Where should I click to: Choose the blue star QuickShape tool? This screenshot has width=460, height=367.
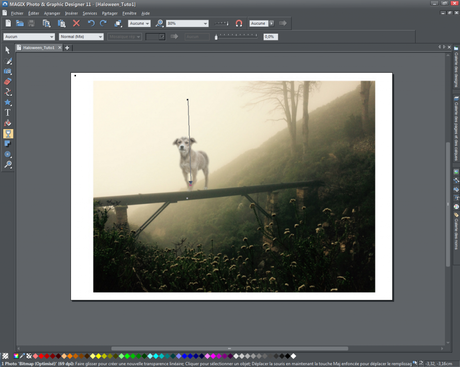point(8,102)
